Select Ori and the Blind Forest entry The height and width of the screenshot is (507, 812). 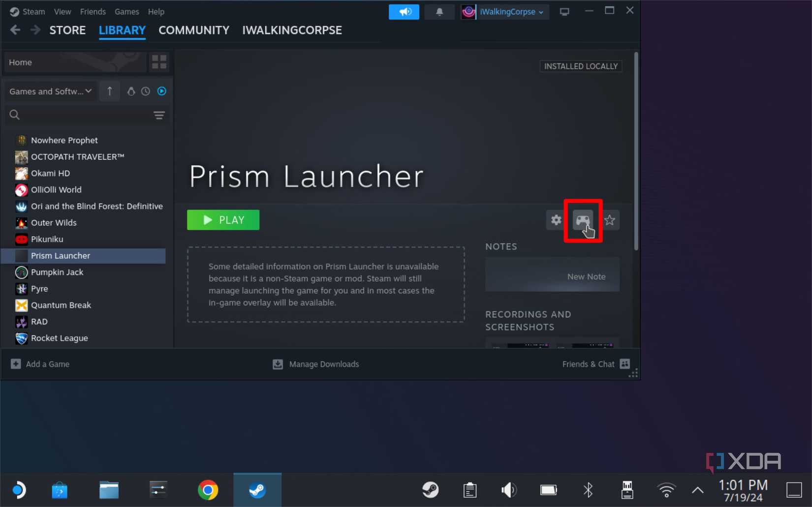(83, 206)
